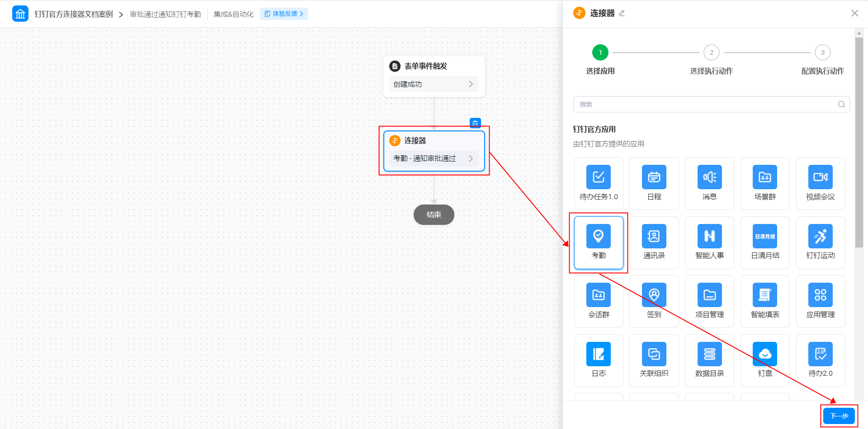Click the search magnifier icon
This screenshot has height=429, width=868.
841,104
